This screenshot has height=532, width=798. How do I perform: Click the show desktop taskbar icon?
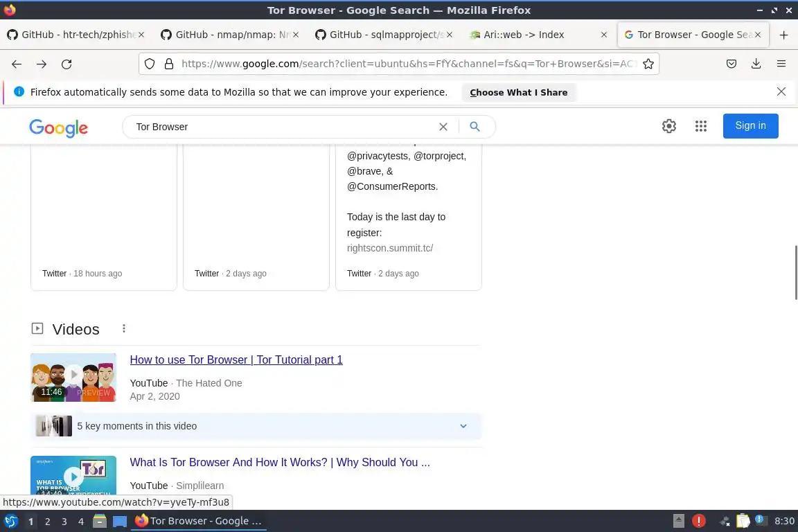[x=120, y=522]
